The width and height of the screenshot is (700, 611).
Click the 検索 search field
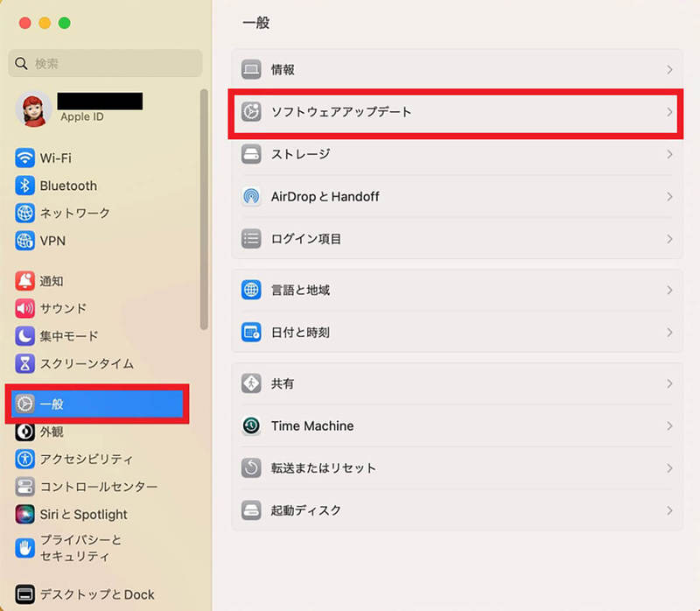[x=105, y=63]
